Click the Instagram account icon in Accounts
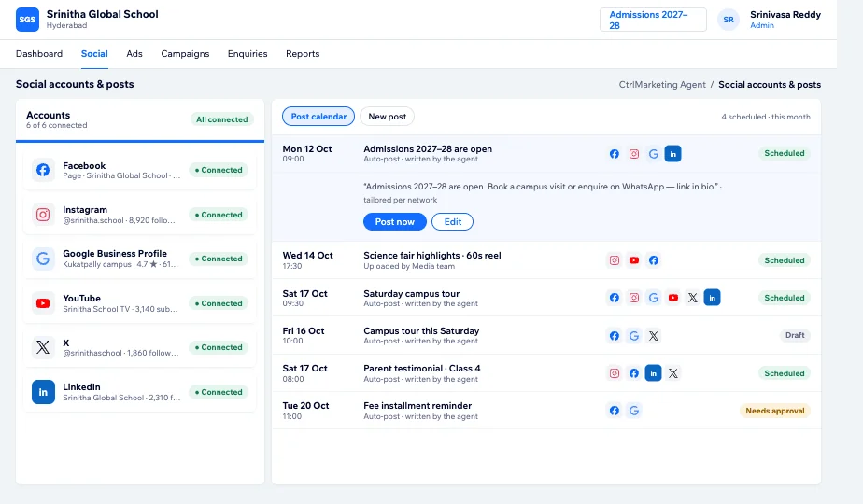 coord(43,215)
